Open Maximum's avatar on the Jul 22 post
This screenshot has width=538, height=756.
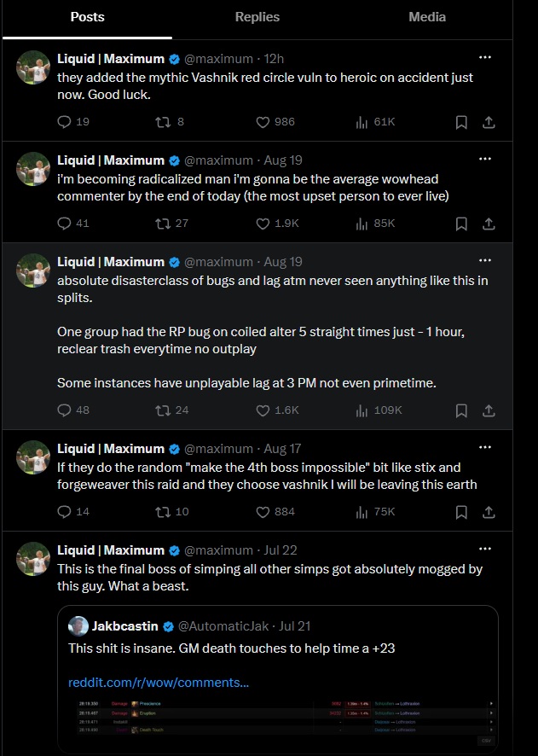pyautogui.click(x=33, y=559)
